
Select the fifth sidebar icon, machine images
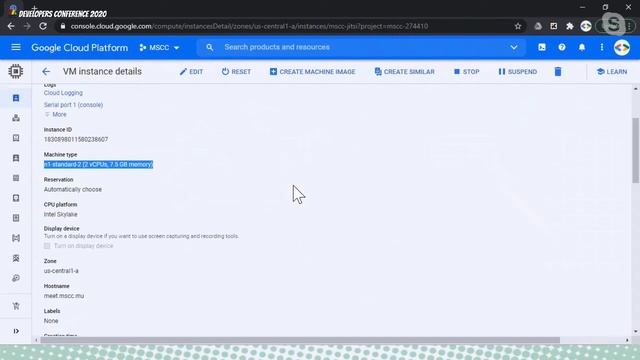pos(16,178)
